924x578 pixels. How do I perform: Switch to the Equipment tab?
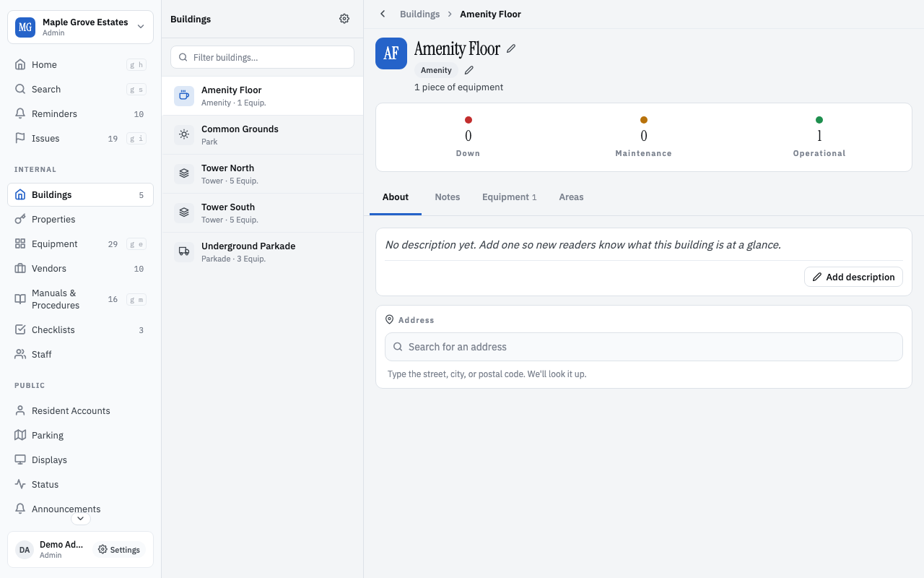tap(509, 197)
